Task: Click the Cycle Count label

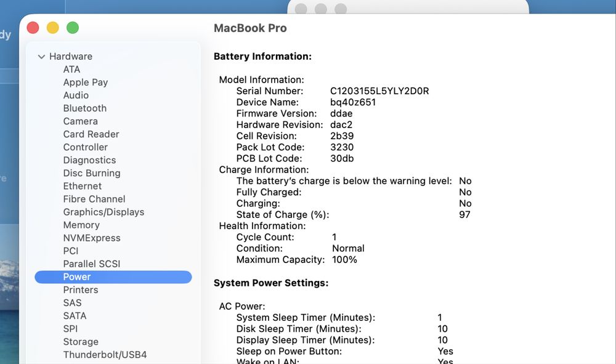Action: [x=265, y=237]
